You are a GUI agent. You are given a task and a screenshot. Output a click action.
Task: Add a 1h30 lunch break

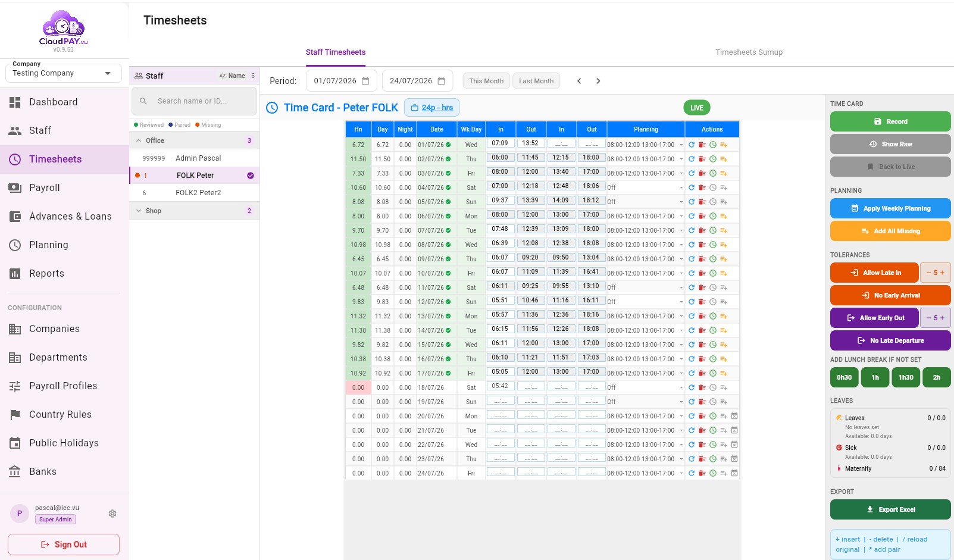click(x=906, y=377)
